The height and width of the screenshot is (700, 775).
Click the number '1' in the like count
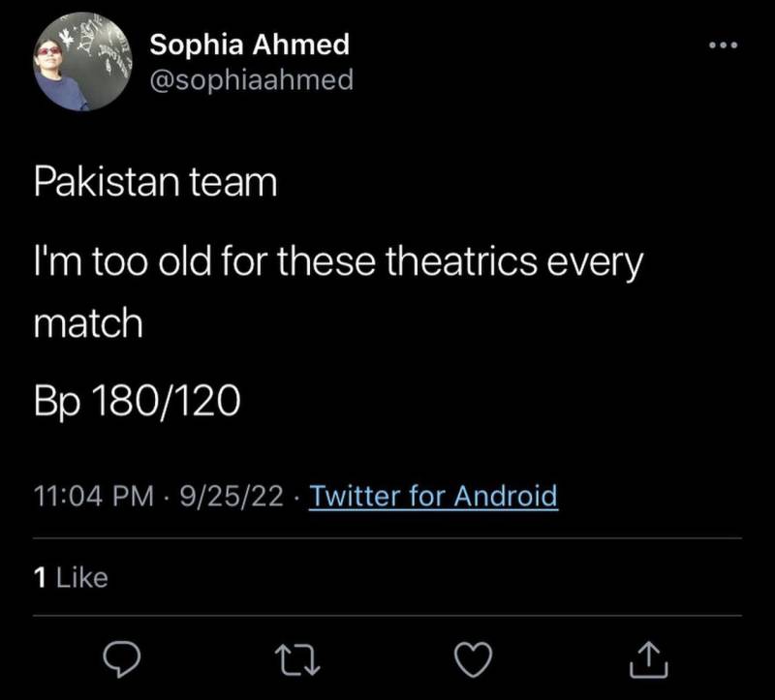coord(40,578)
